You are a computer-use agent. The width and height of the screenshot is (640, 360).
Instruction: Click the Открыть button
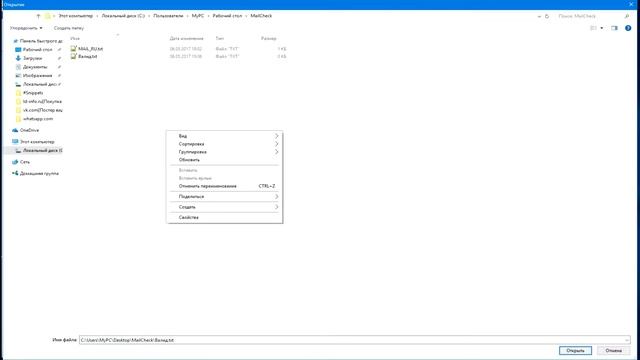click(575, 351)
